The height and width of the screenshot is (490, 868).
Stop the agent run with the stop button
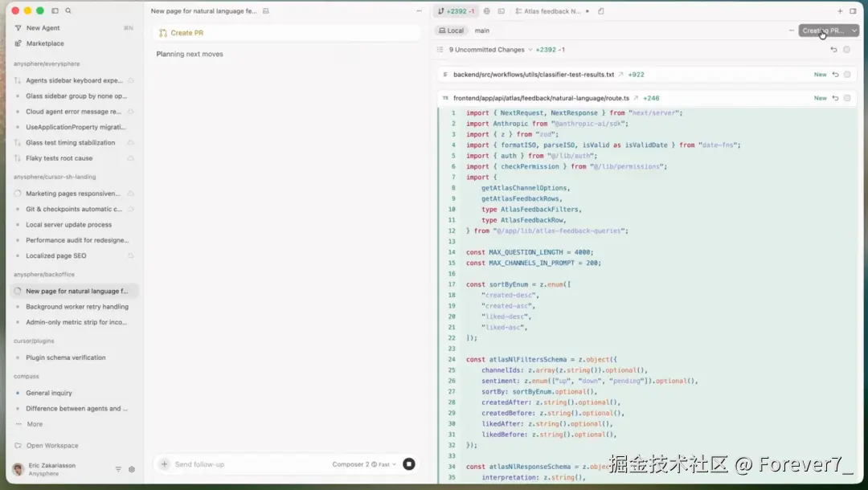coord(408,464)
